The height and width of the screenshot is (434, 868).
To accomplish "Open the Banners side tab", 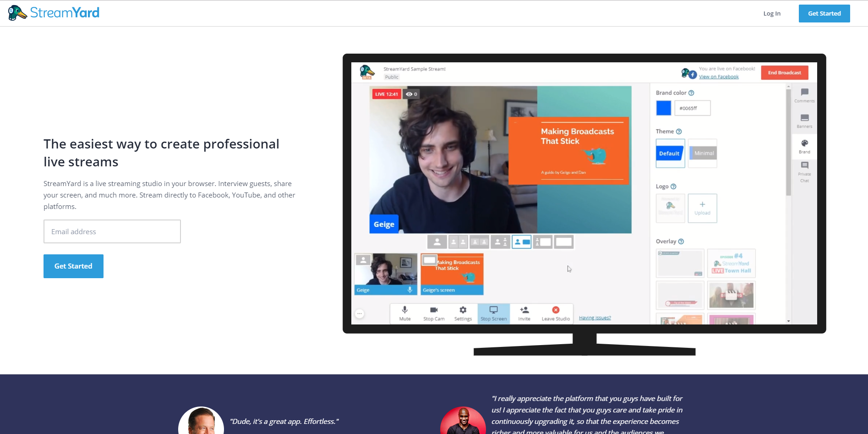I will point(804,121).
